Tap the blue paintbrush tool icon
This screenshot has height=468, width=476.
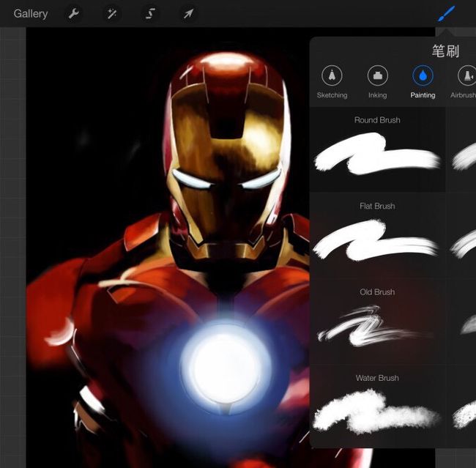pyautogui.click(x=447, y=13)
